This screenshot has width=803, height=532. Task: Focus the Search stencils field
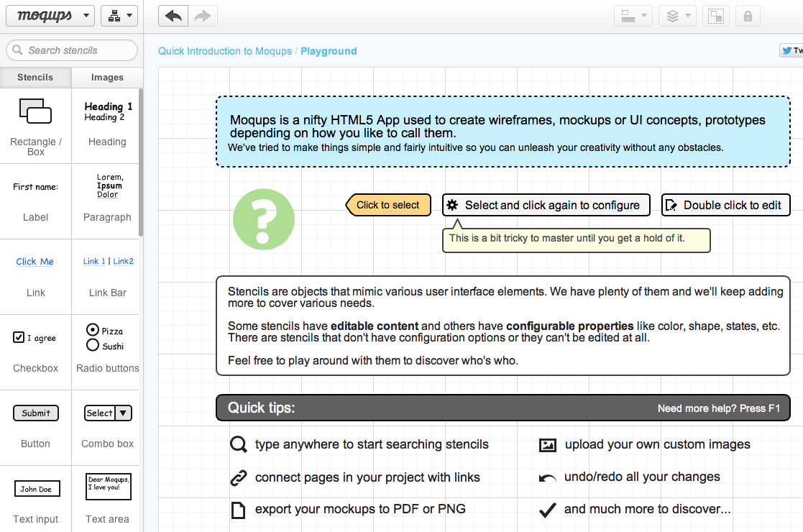point(72,50)
